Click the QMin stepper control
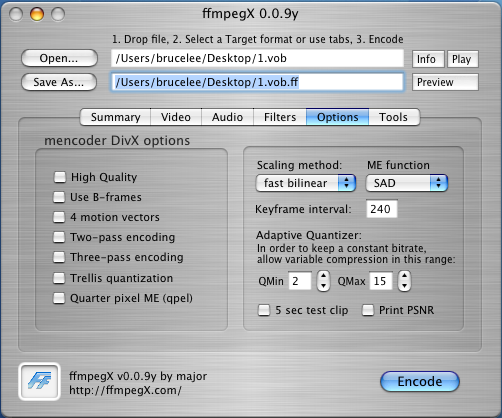 [323, 281]
